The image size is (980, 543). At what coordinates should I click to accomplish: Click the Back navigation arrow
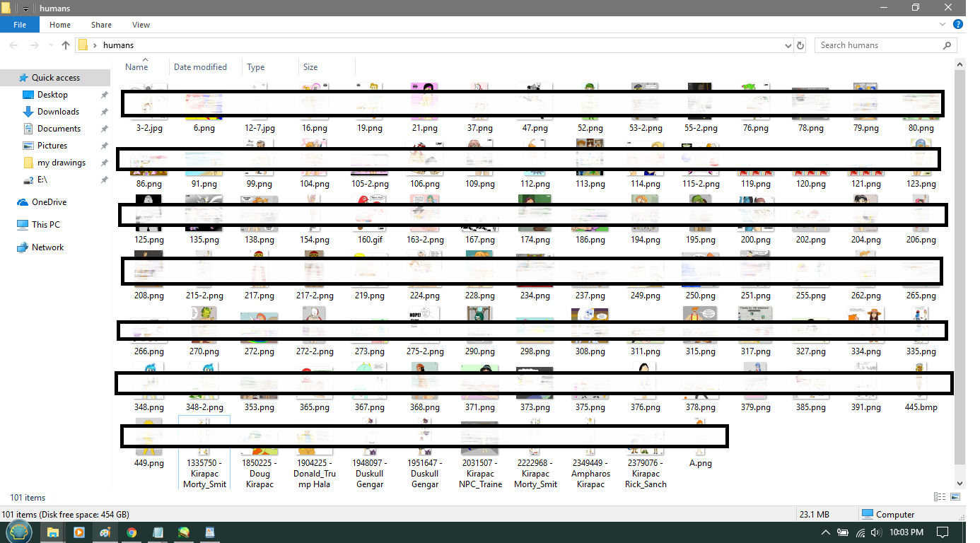coord(14,45)
